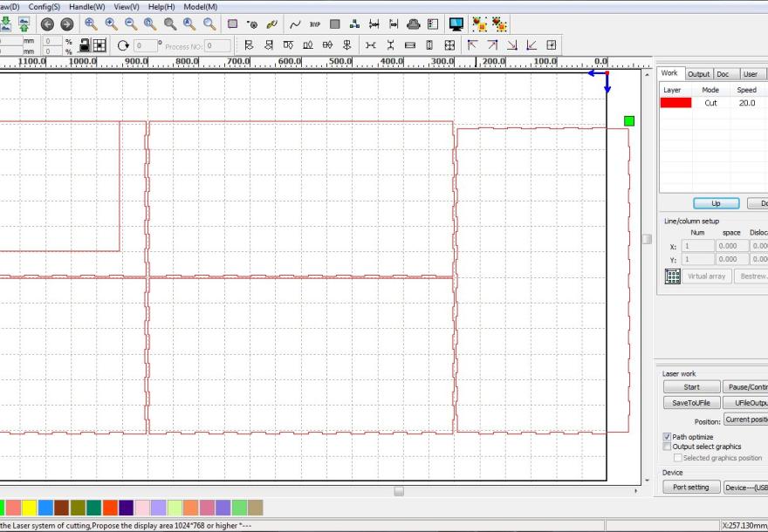Image resolution: width=768 pixels, height=532 pixels.
Task: Click the nine-point position reference grid icon
Action: (99, 45)
